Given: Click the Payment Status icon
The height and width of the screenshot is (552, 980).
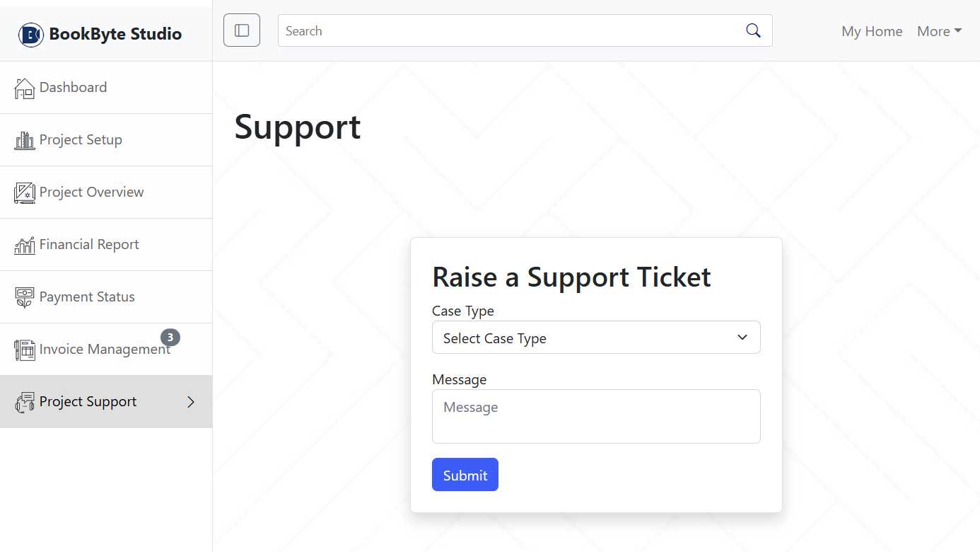Looking at the screenshot, I should (x=24, y=297).
